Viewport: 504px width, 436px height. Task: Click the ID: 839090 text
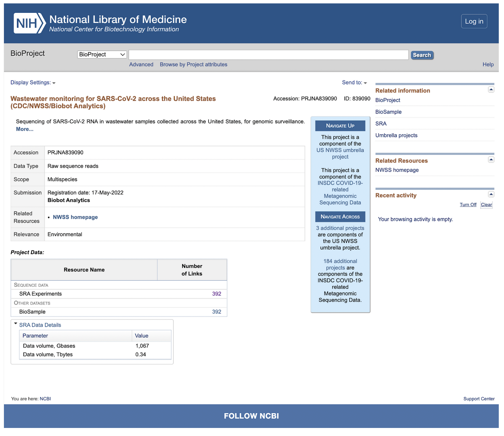point(357,99)
